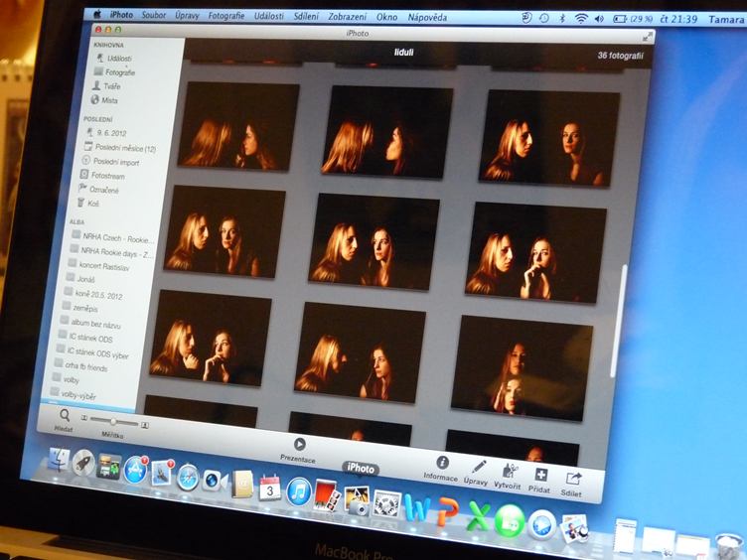Open Launchpad rocket icon in Dock
Image resolution: width=747 pixels, height=560 pixels.
pyautogui.click(x=83, y=463)
